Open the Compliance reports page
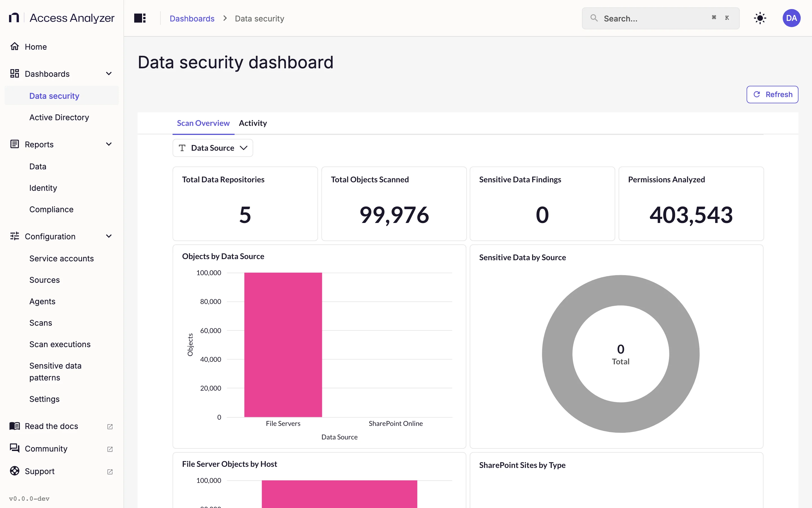 coord(51,209)
